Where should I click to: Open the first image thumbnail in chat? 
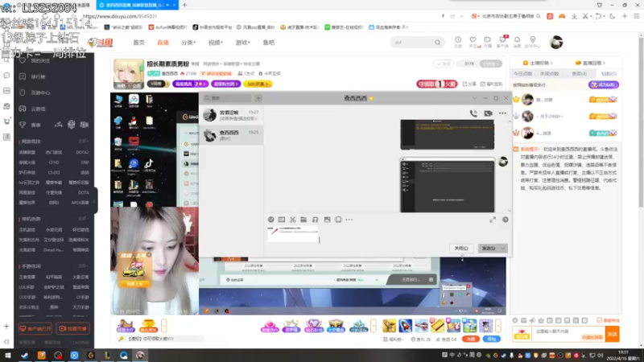[448, 134]
